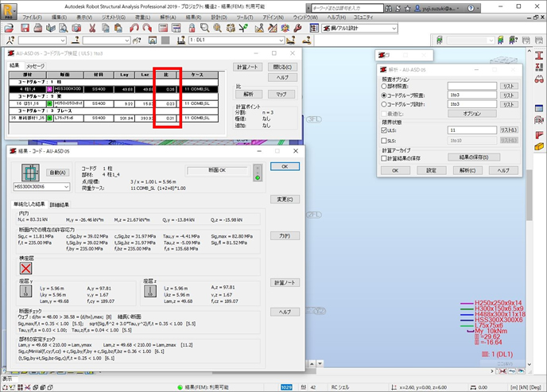Click the buckling y parameters icon
The width and height of the screenshot is (547, 392).
click(25, 292)
